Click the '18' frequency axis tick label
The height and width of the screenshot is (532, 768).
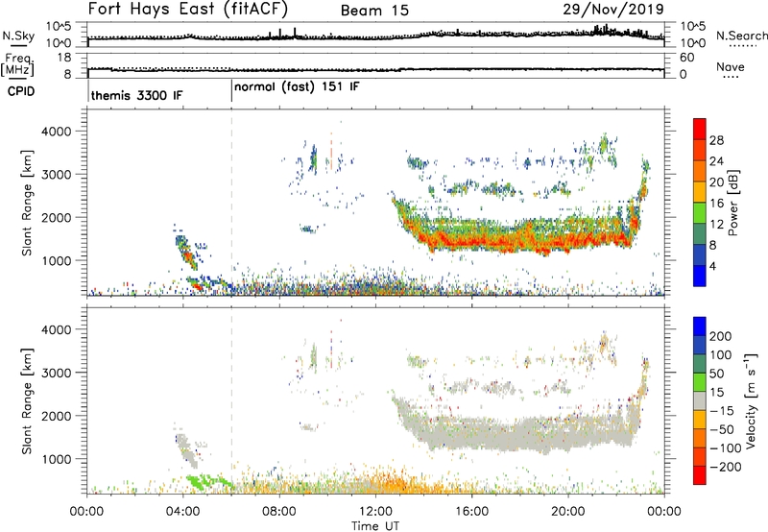pos(64,58)
